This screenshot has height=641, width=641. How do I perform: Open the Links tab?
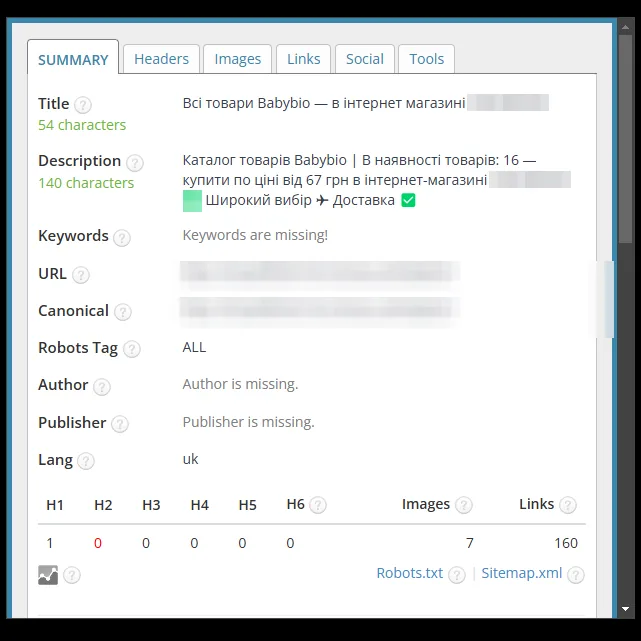coord(303,59)
